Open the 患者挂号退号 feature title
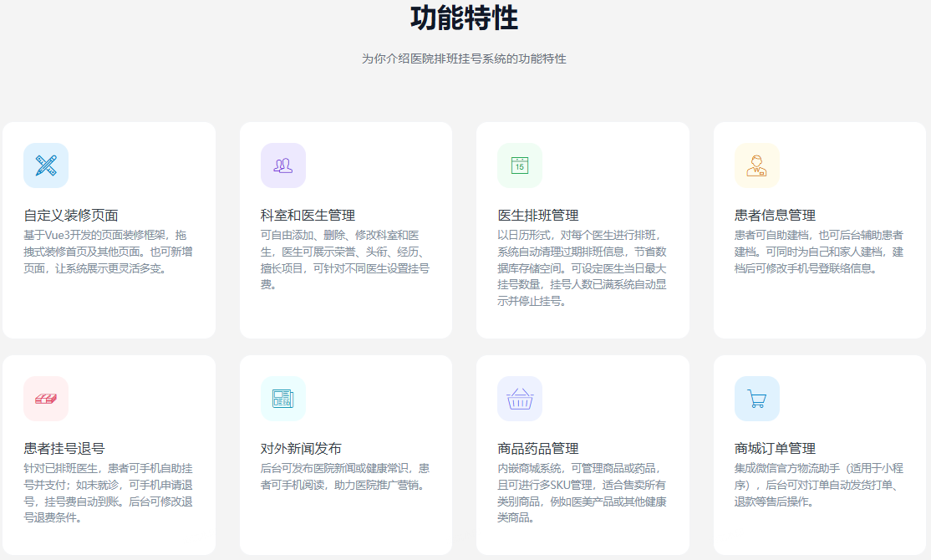This screenshot has width=931, height=560. (64, 449)
